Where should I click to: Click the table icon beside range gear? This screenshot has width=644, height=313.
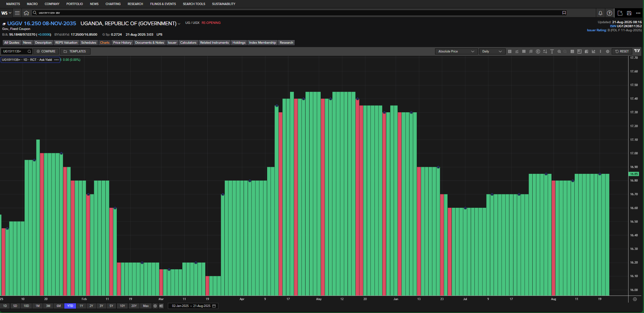coord(161,306)
